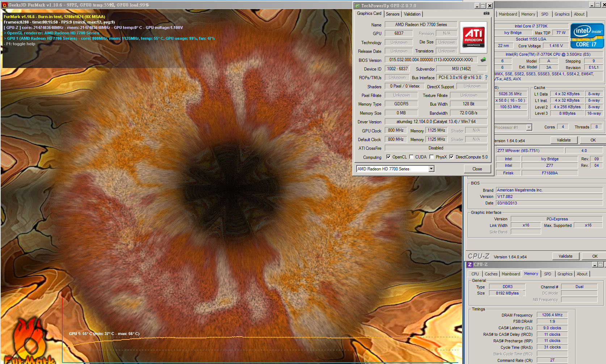Click the ATI Radeon Graphics logo
This screenshot has height=364, width=606.
pos(474,37)
